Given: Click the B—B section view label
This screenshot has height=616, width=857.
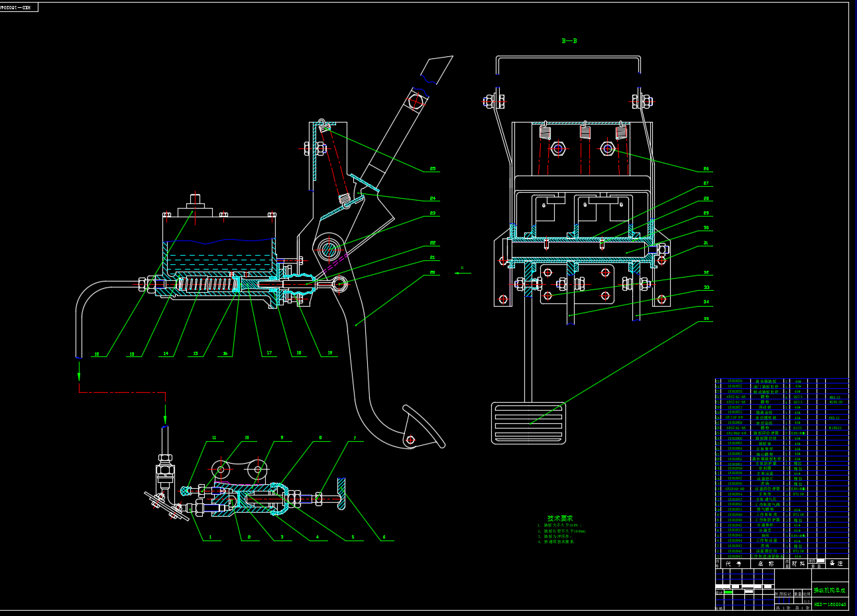Looking at the screenshot, I should coord(569,41).
